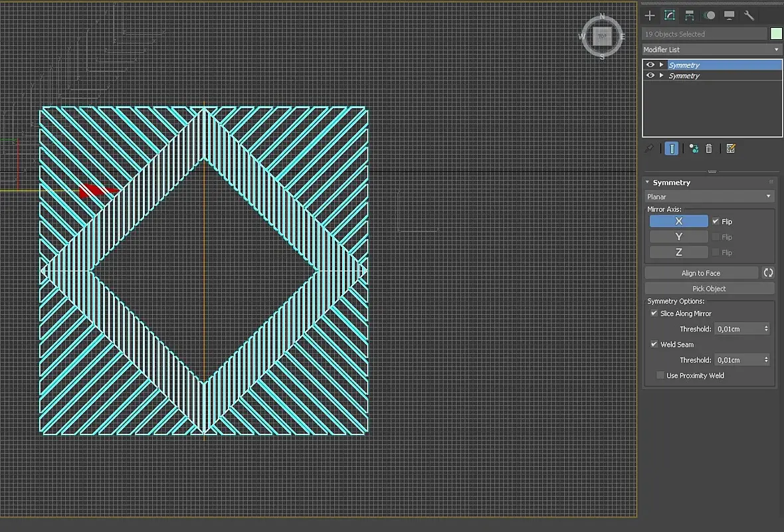This screenshot has height=532, width=784.
Task: Expand the second Symmetry modifier arrow
Action: click(662, 76)
